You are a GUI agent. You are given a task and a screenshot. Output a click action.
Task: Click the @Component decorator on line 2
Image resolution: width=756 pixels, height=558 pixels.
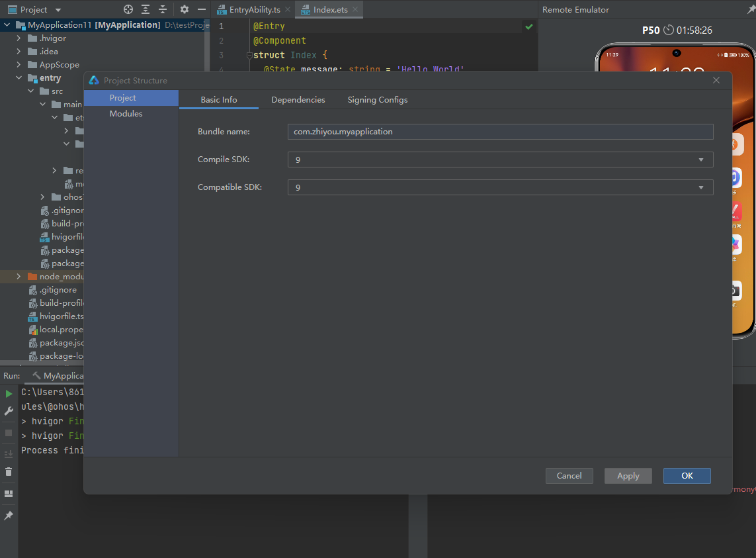(x=280, y=40)
